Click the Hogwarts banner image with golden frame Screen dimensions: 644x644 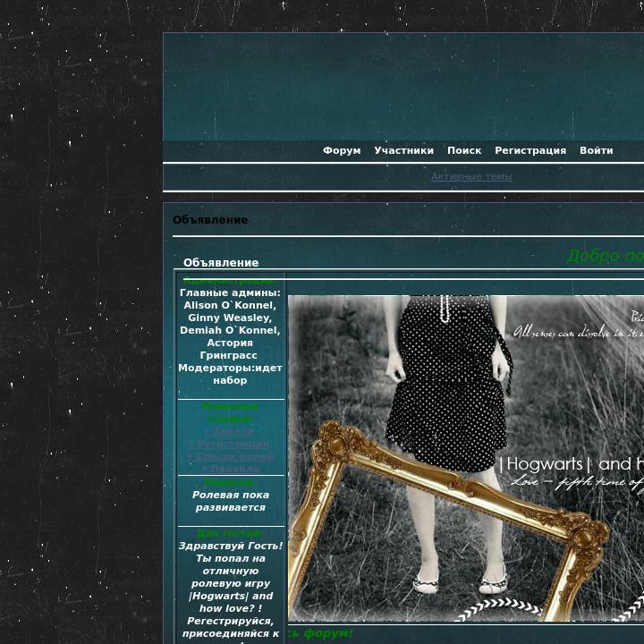click(x=466, y=458)
